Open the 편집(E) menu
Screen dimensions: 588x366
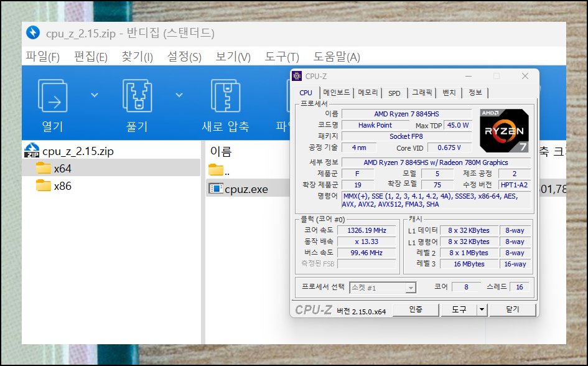91,57
